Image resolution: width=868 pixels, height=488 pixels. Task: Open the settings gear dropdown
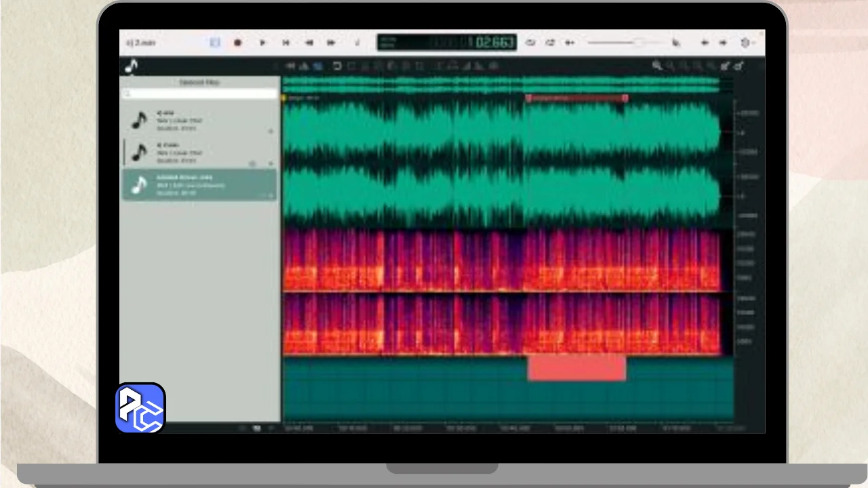747,43
